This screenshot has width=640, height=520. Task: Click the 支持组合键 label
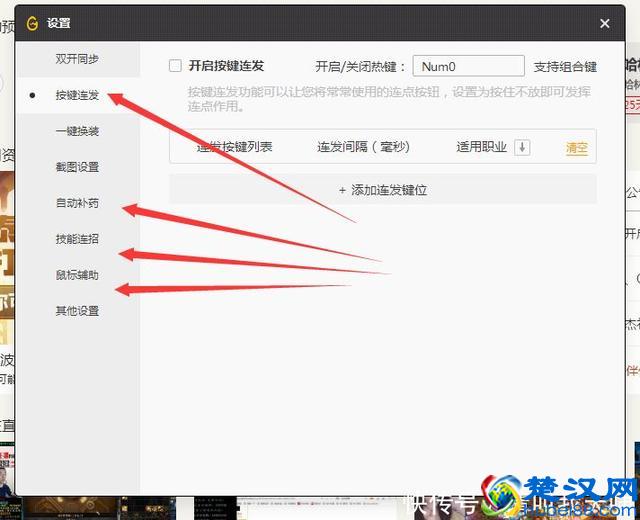[x=565, y=67]
